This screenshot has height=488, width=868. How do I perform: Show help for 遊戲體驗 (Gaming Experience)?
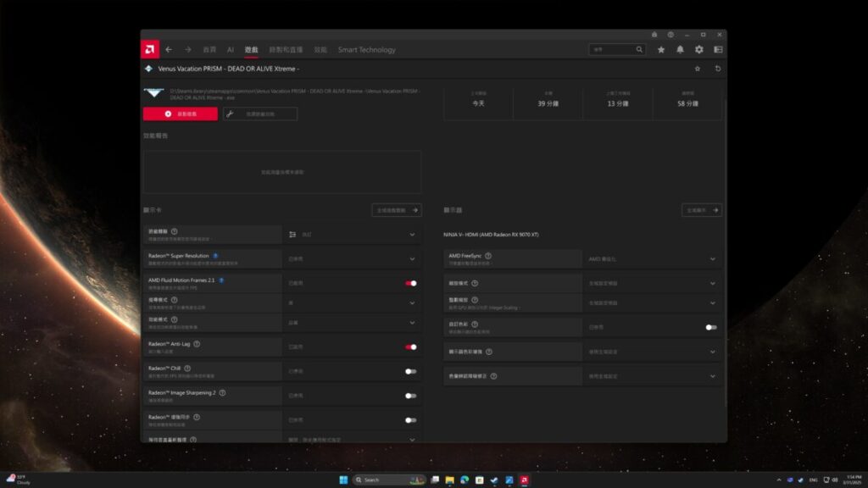175,231
